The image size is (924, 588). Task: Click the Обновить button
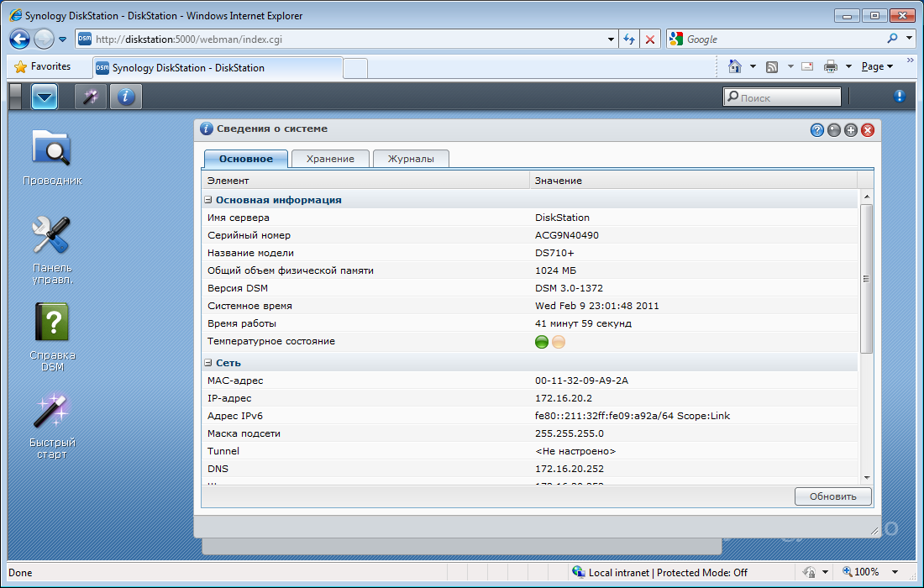(x=832, y=496)
